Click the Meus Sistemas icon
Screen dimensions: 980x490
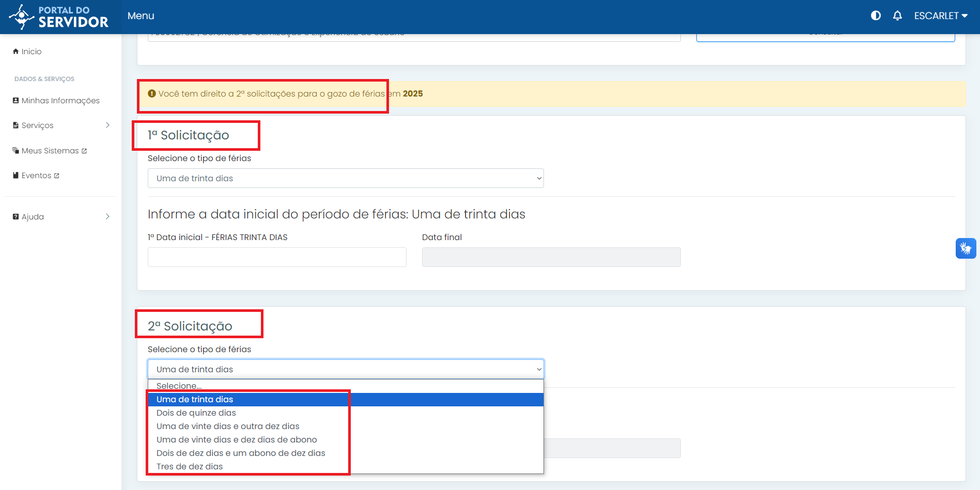[x=15, y=150]
